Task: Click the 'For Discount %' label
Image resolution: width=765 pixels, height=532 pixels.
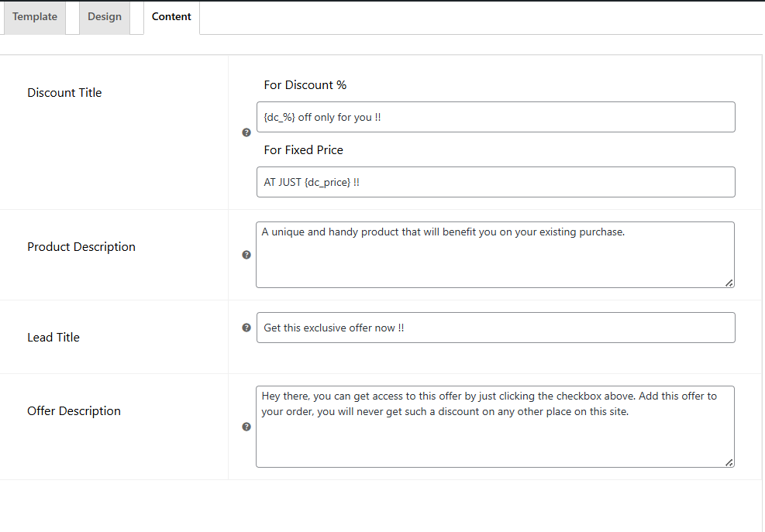Action: tap(305, 85)
